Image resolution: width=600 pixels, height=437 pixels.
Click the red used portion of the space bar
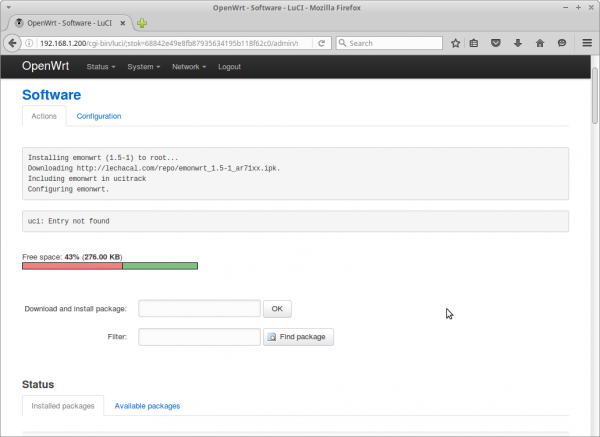tap(72, 266)
